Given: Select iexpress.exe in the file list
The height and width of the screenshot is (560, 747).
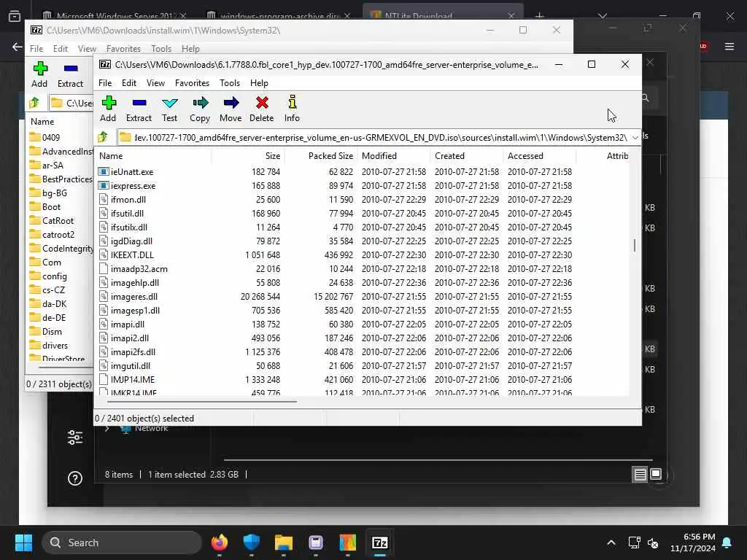Looking at the screenshot, I should 133,186.
